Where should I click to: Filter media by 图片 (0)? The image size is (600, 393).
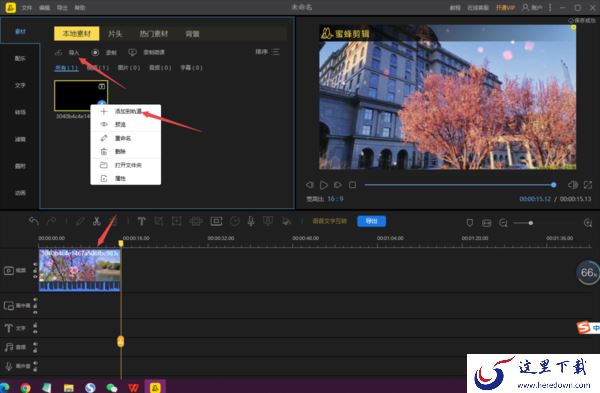coord(129,68)
